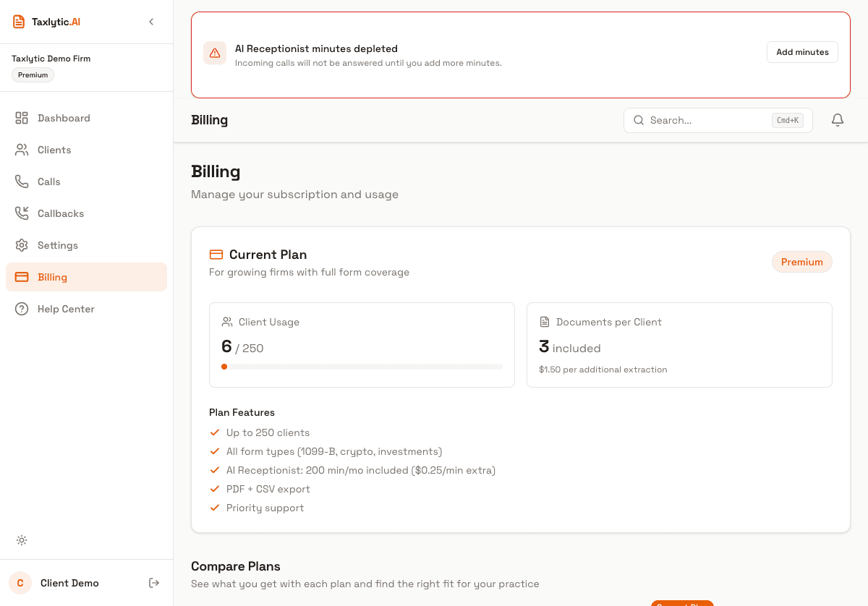The image size is (868, 606).
Task: Navigate to Dashboard from the sidebar
Action: pyautogui.click(x=64, y=118)
